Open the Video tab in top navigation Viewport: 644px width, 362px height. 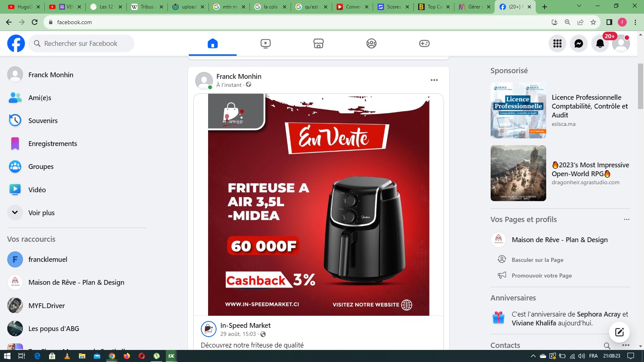[x=265, y=43]
